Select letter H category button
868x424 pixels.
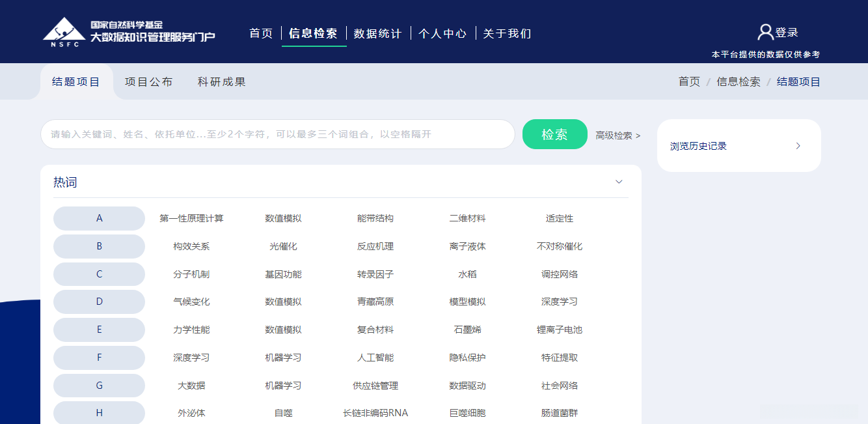[99, 413]
